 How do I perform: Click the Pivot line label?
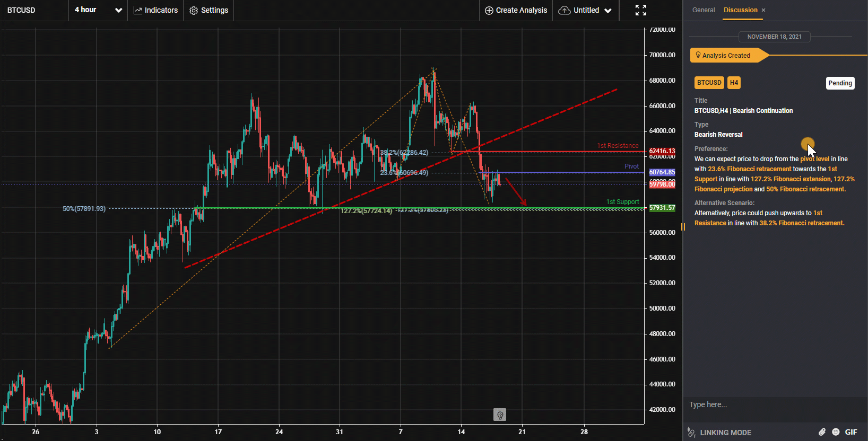(x=631, y=166)
